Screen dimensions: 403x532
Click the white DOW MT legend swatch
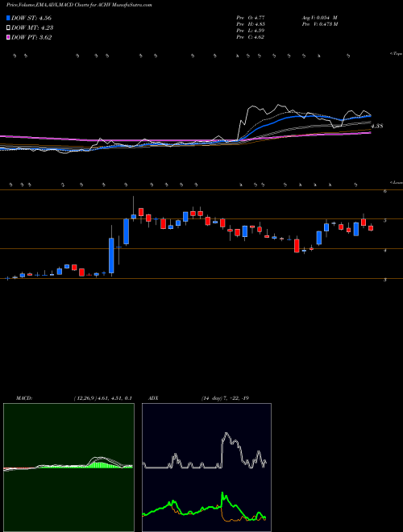8,28
